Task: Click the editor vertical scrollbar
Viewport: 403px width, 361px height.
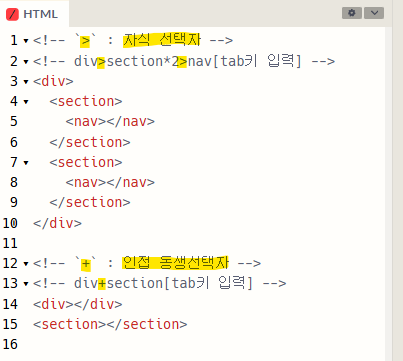Action: [389, 193]
